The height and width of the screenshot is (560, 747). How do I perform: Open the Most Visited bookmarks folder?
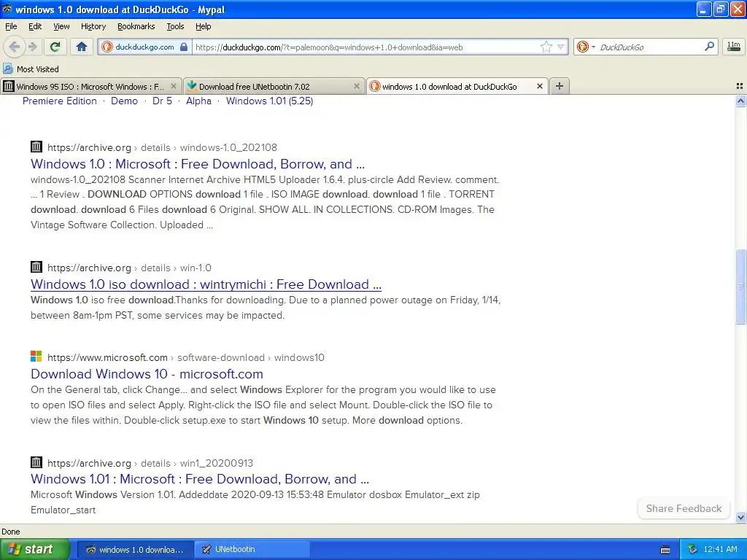click(31, 69)
